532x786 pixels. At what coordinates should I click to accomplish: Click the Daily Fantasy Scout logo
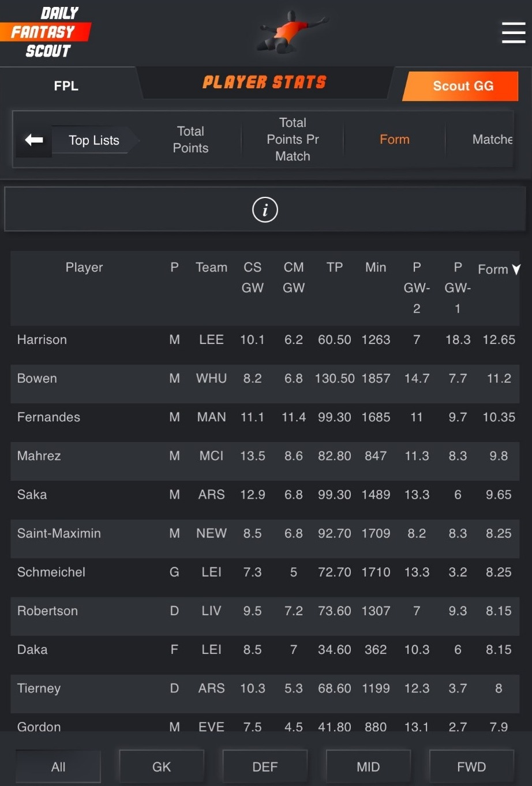point(46,32)
